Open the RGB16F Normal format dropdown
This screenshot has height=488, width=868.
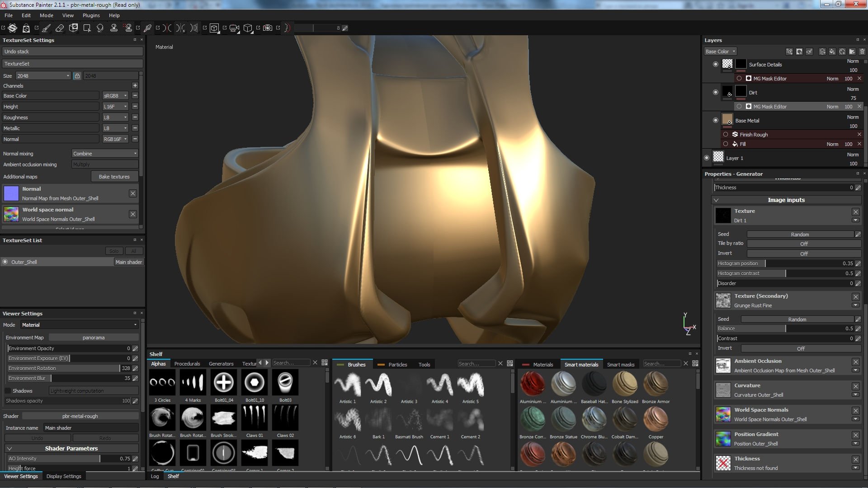point(115,139)
